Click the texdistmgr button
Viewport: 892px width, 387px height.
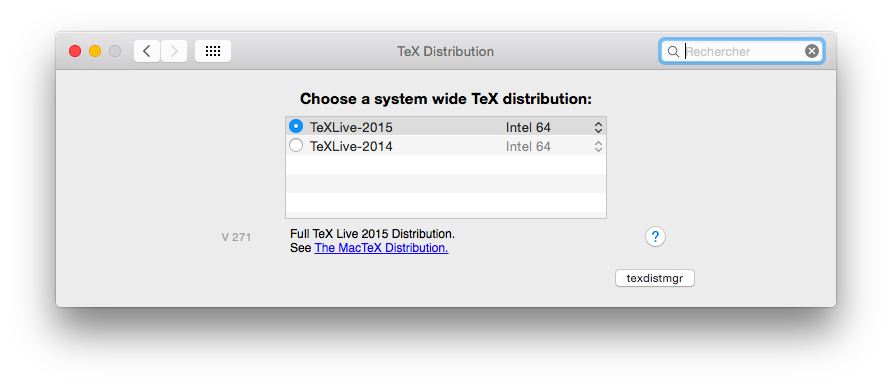coord(655,278)
